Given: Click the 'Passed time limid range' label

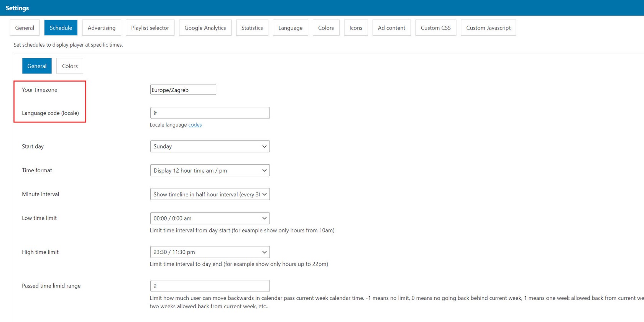Looking at the screenshot, I should (x=51, y=286).
